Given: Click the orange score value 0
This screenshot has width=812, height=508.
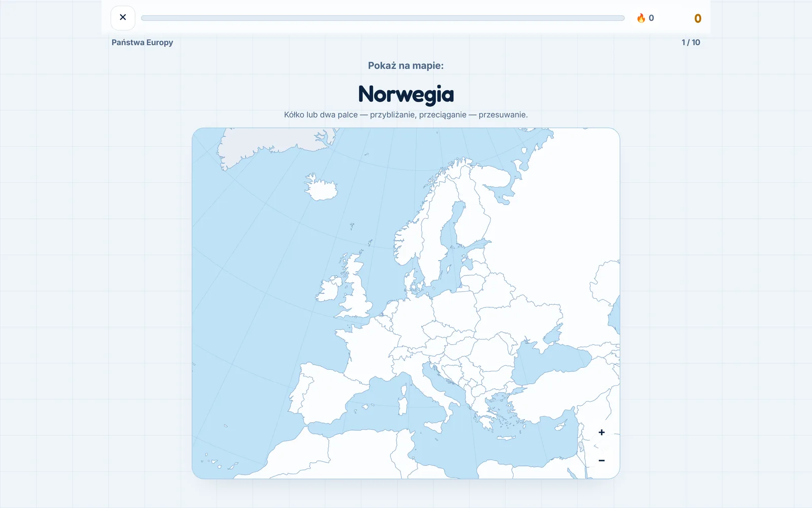Looking at the screenshot, I should 698,18.
